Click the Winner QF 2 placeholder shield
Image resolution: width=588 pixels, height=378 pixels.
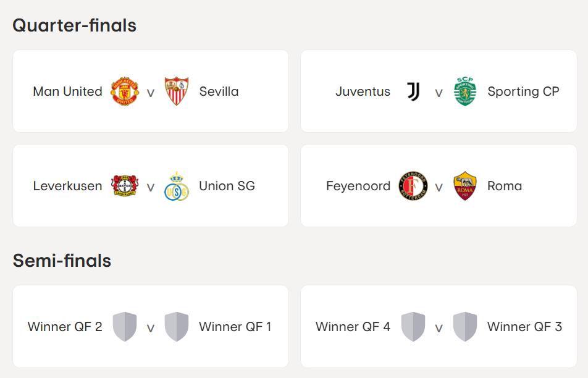[x=125, y=327]
